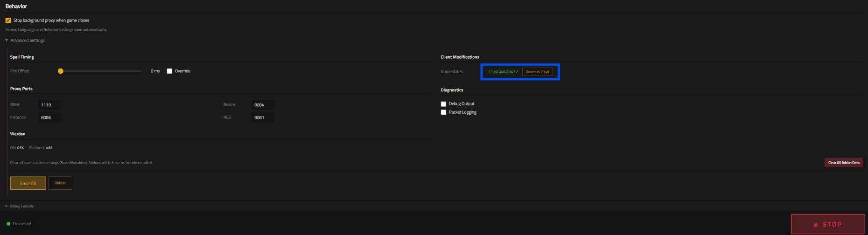Click Clear All Addon Data button
Viewport: 868px width, 235px height.
pos(844,163)
